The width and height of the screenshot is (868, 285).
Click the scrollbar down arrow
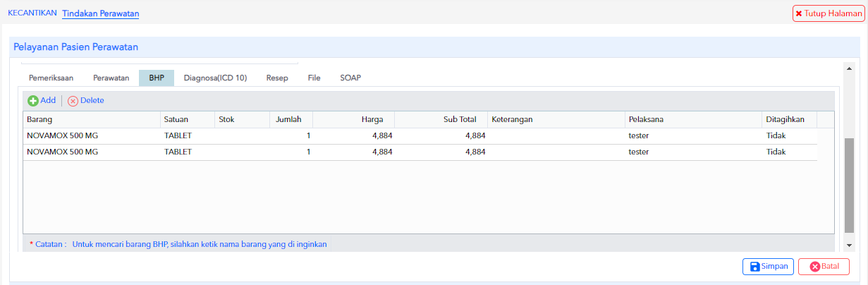[850, 245]
